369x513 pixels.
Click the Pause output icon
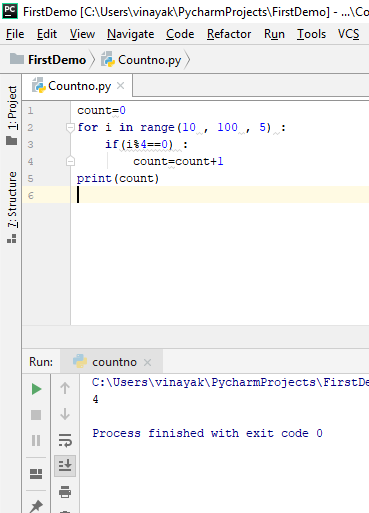click(x=36, y=440)
